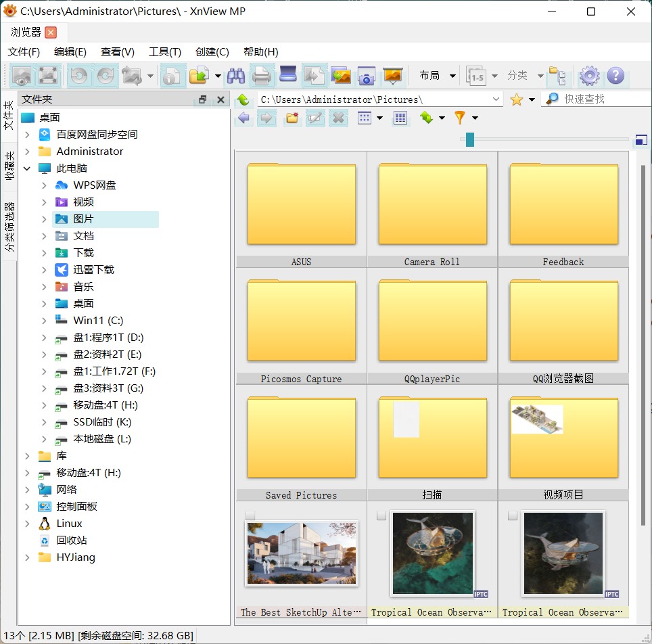Adjust the thumbnail size slider handle
Image resolution: width=652 pixels, height=644 pixels.
pyautogui.click(x=470, y=140)
